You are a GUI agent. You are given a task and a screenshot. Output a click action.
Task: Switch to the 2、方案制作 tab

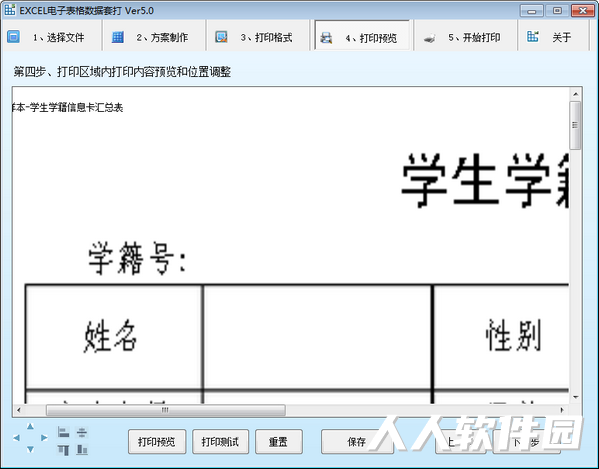click(155, 36)
